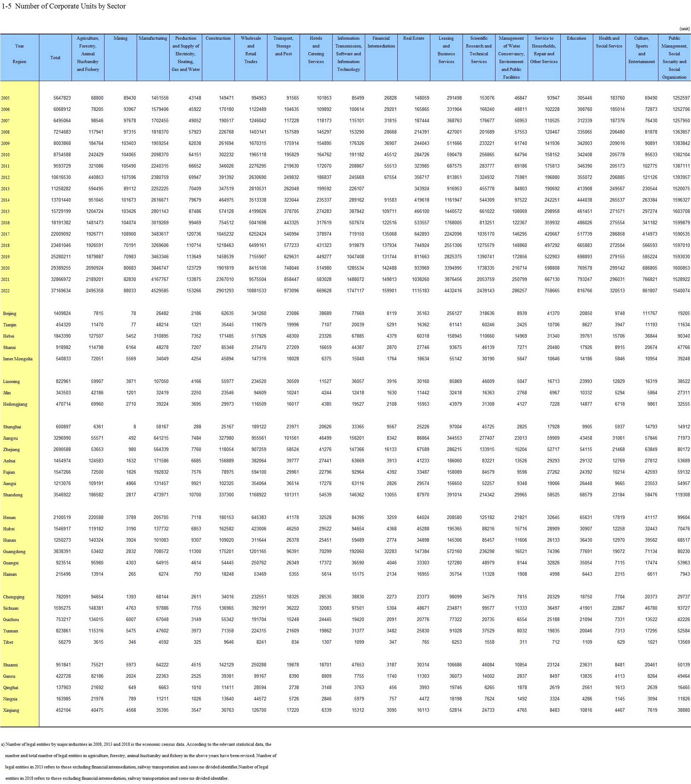Select Beijing scientific research value 318636
The height and width of the screenshot is (784, 691).
point(487,314)
